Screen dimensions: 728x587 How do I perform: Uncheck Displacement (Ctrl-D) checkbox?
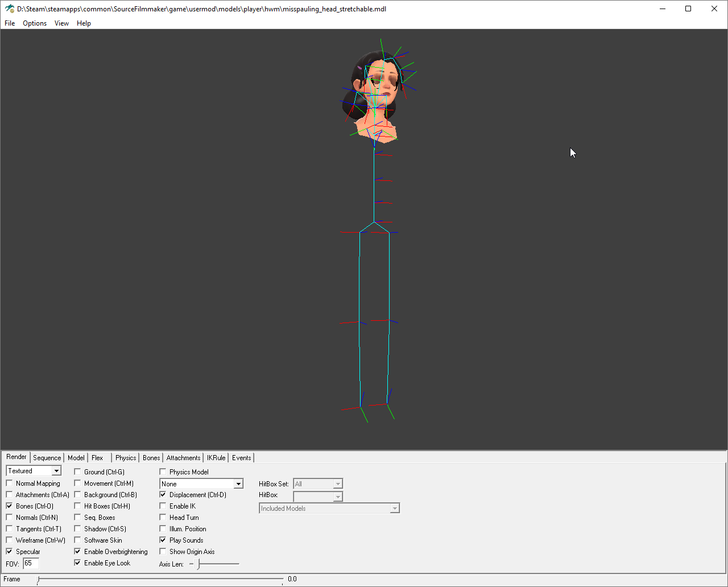click(x=163, y=495)
